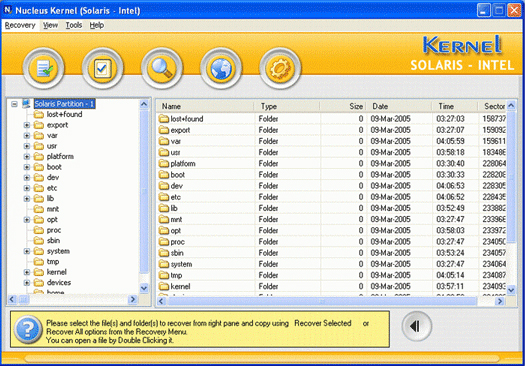This screenshot has width=525, height=366.
Task: Expand the system folder in tree
Action: click(x=27, y=251)
